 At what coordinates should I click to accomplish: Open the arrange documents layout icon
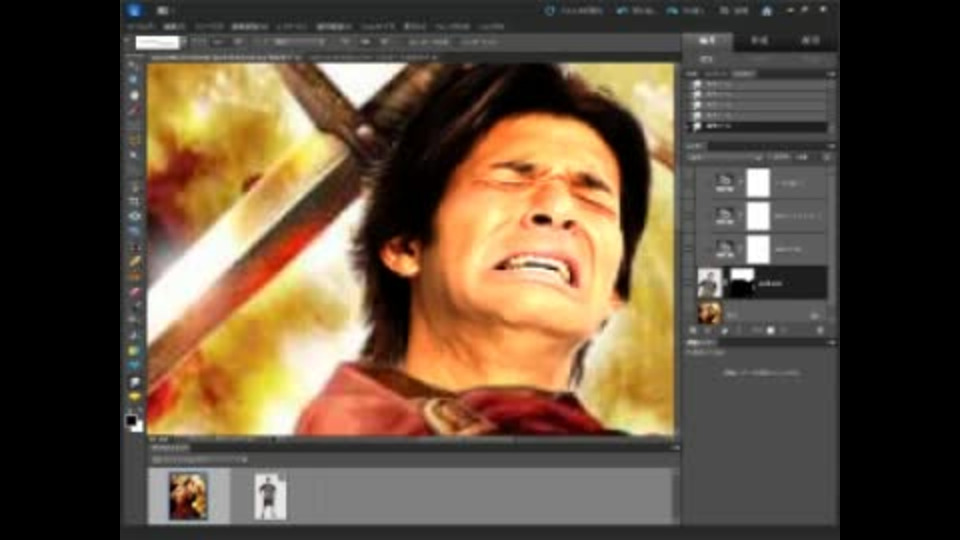[x=163, y=10]
